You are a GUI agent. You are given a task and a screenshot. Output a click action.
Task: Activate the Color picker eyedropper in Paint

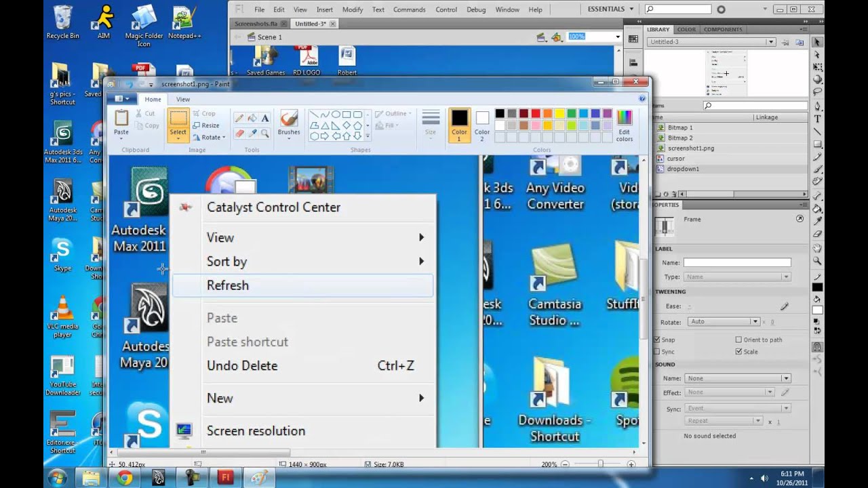point(252,134)
